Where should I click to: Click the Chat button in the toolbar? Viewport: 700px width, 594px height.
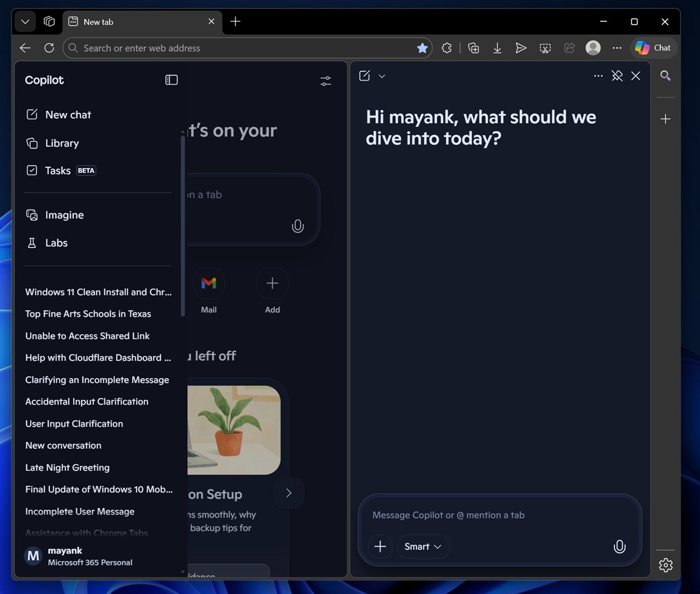(x=653, y=48)
